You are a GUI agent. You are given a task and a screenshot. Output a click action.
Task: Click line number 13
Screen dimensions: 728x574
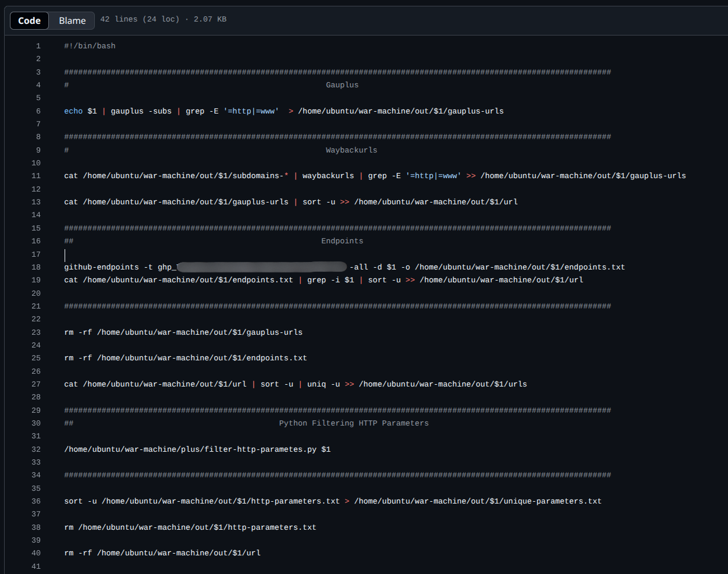(36, 202)
